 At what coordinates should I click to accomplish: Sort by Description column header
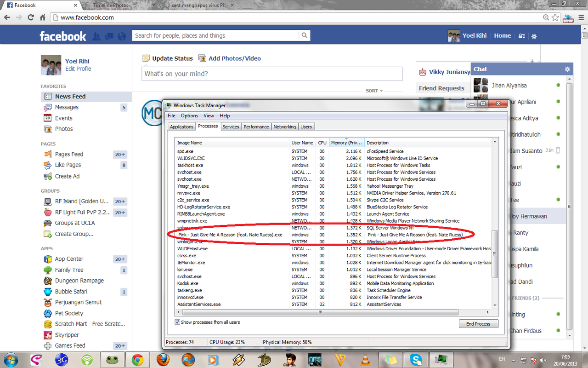pyautogui.click(x=428, y=143)
